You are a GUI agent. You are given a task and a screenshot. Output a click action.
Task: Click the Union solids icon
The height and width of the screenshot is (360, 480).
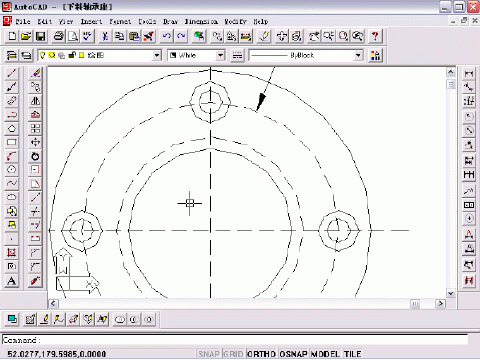coord(120,320)
